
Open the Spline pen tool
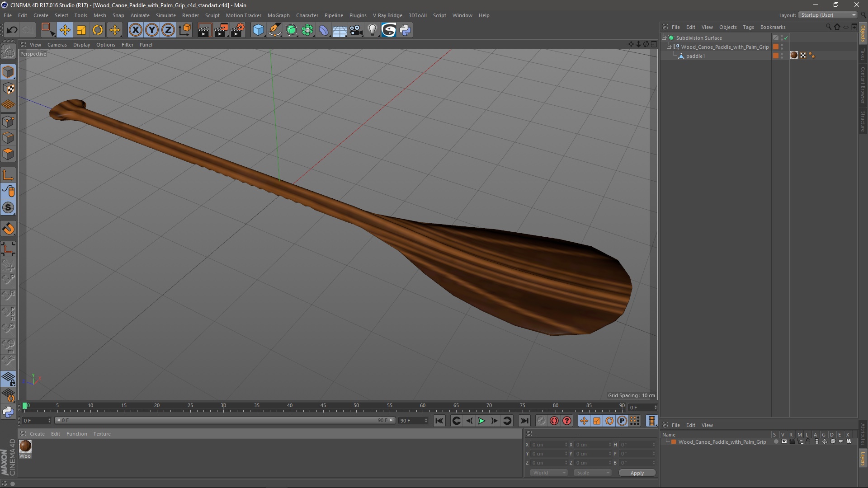point(275,30)
